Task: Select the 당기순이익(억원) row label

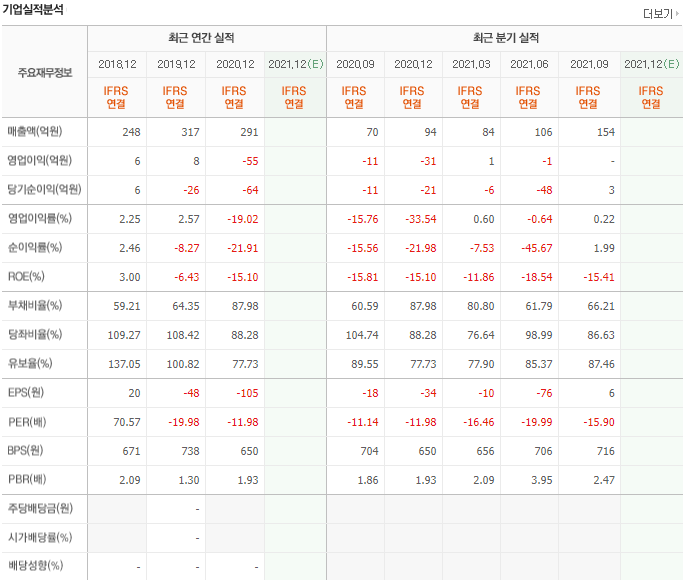Action: pos(44,189)
